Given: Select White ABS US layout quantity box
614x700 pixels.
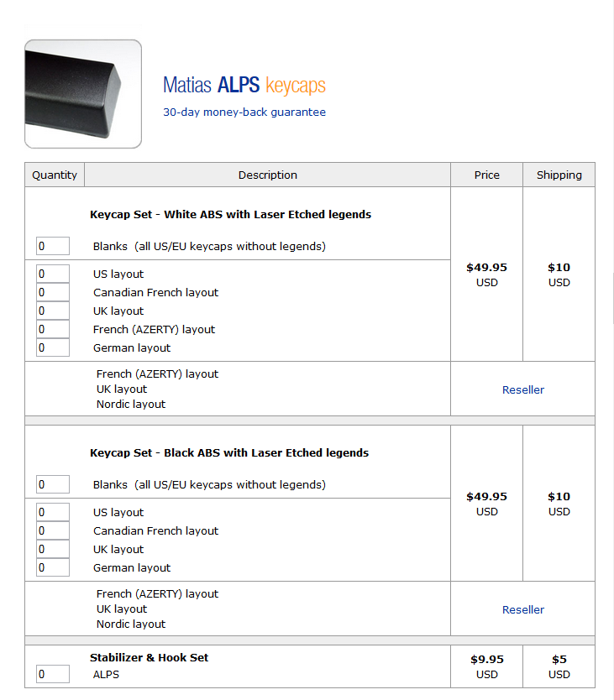Looking at the screenshot, I should 53,274.
